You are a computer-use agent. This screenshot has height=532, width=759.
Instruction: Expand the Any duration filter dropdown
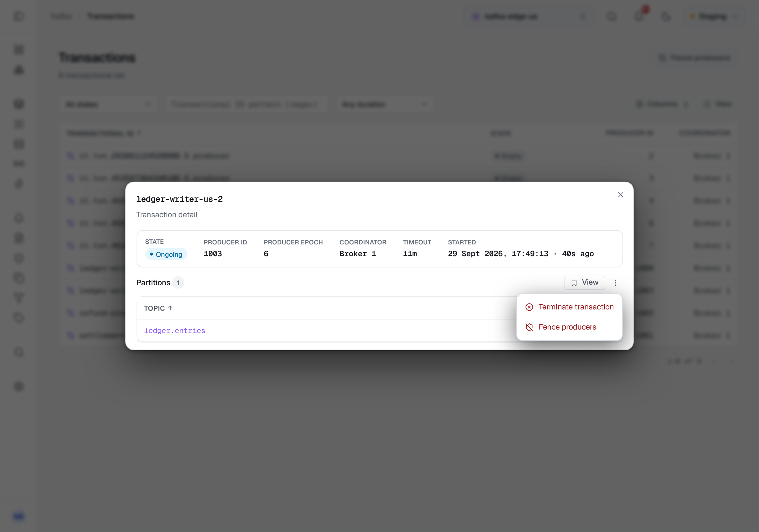(x=385, y=105)
